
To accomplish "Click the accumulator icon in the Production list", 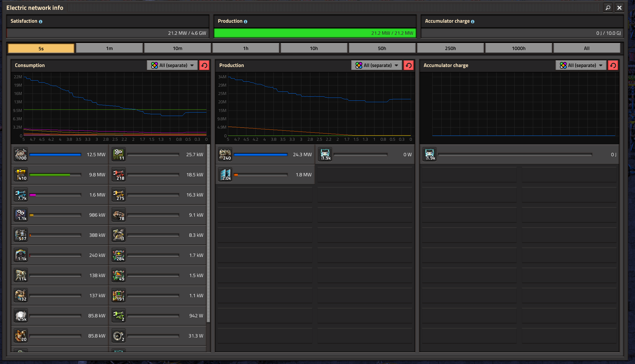I will (325, 155).
